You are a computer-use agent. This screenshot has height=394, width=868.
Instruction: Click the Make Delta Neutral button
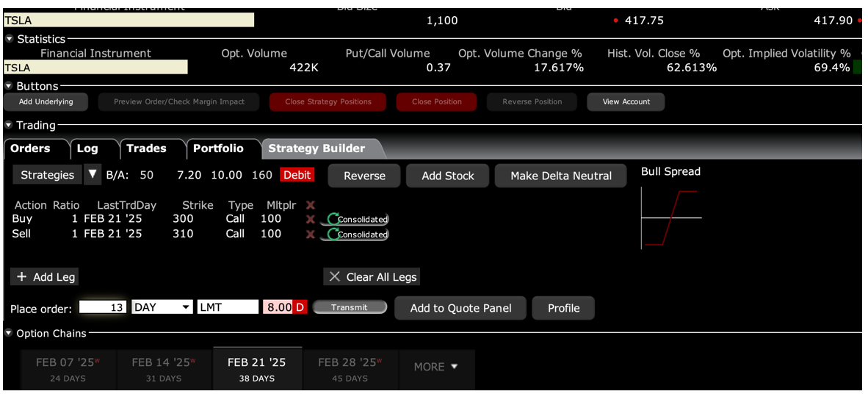(x=561, y=176)
